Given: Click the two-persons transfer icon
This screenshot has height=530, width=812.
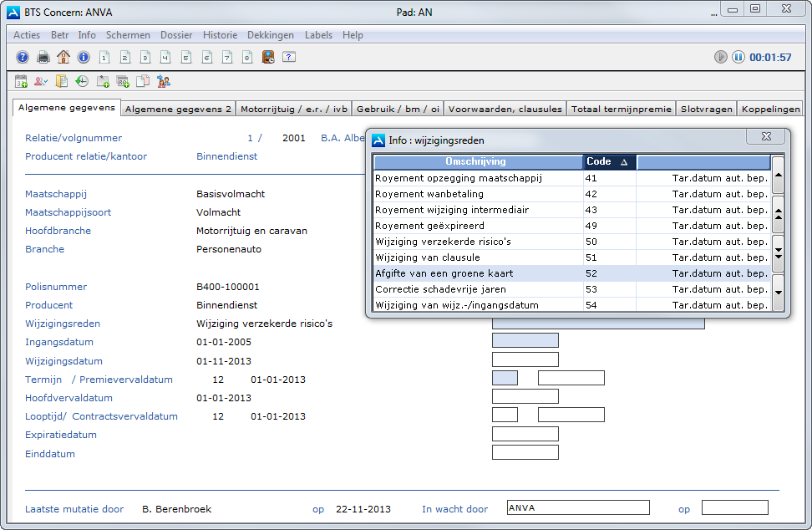Looking at the screenshot, I should click(164, 81).
